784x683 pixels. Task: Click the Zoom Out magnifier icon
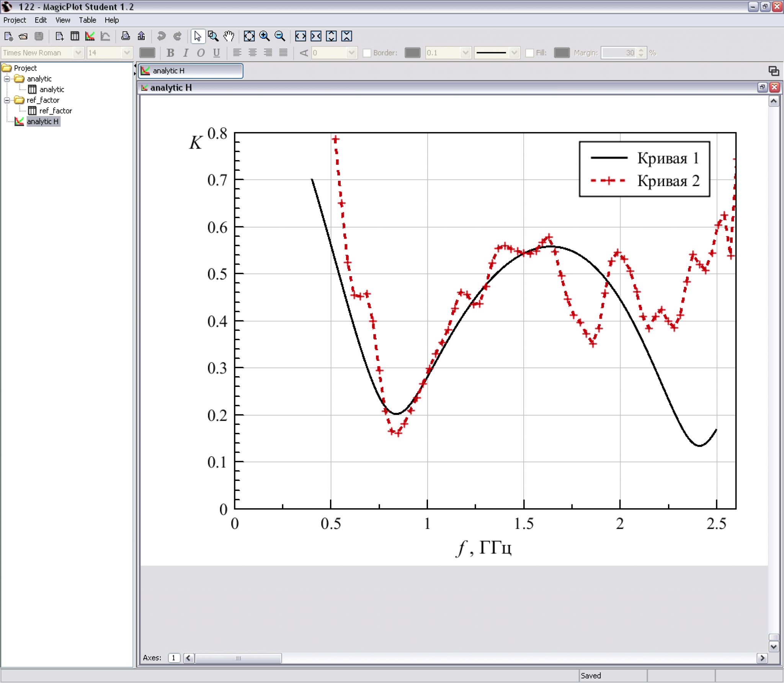[280, 36]
